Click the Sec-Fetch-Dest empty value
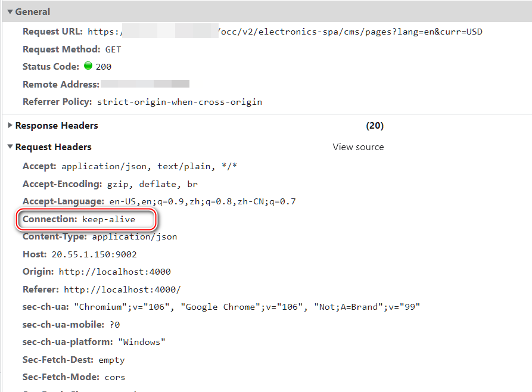The image size is (532, 392). (x=111, y=359)
